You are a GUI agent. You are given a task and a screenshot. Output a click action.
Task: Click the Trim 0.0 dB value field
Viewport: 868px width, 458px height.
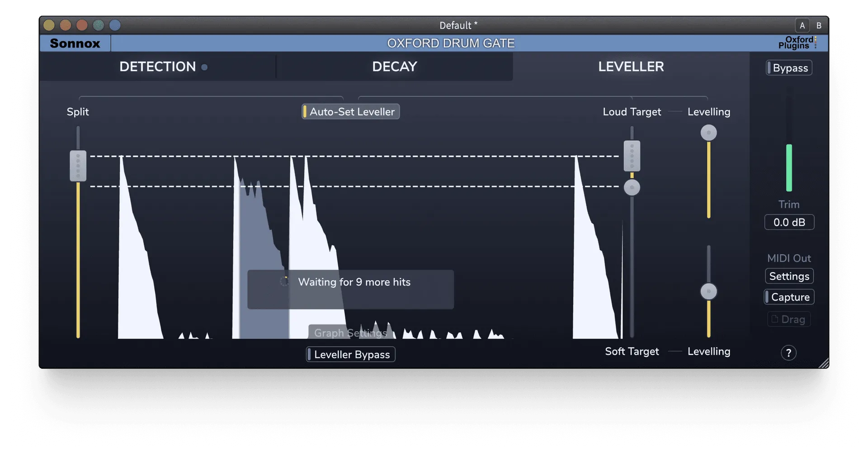point(789,222)
